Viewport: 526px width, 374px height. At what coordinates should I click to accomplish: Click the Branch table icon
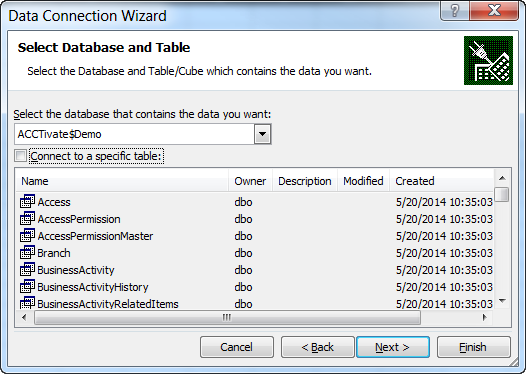tap(27, 253)
